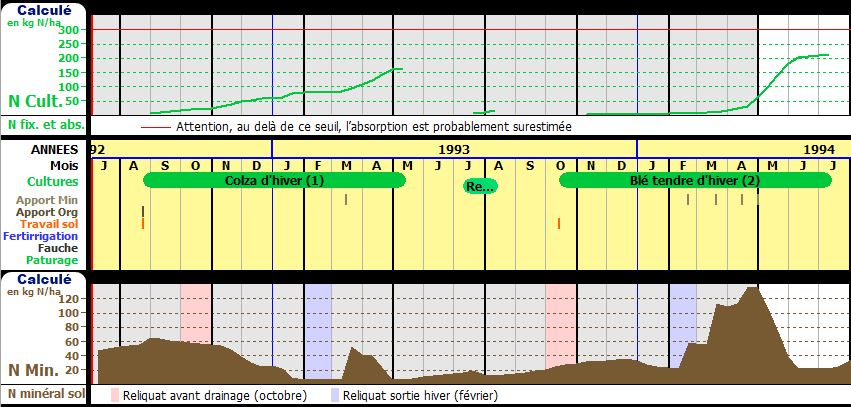Click the '120' value on N Min. axis
This screenshot has width=851, height=407.
pos(70,298)
